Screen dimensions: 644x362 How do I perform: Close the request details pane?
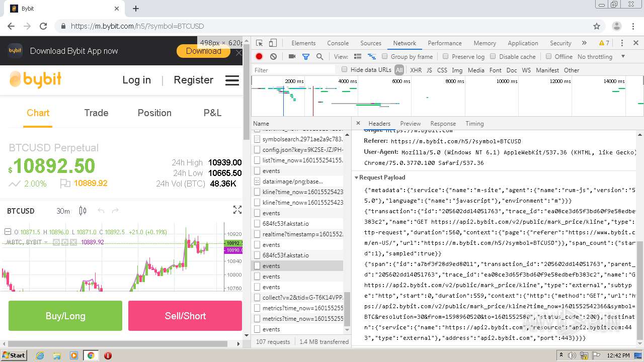tap(358, 123)
